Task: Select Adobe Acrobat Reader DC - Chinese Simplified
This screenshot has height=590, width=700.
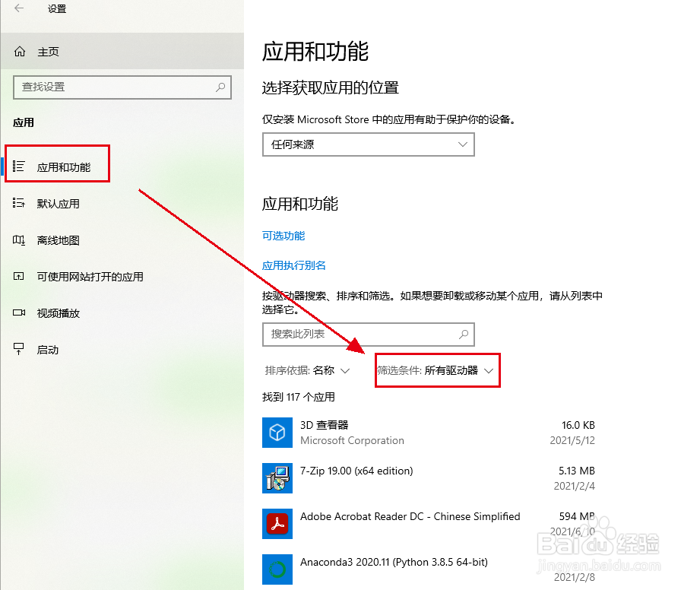Action: pyautogui.click(x=410, y=516)
